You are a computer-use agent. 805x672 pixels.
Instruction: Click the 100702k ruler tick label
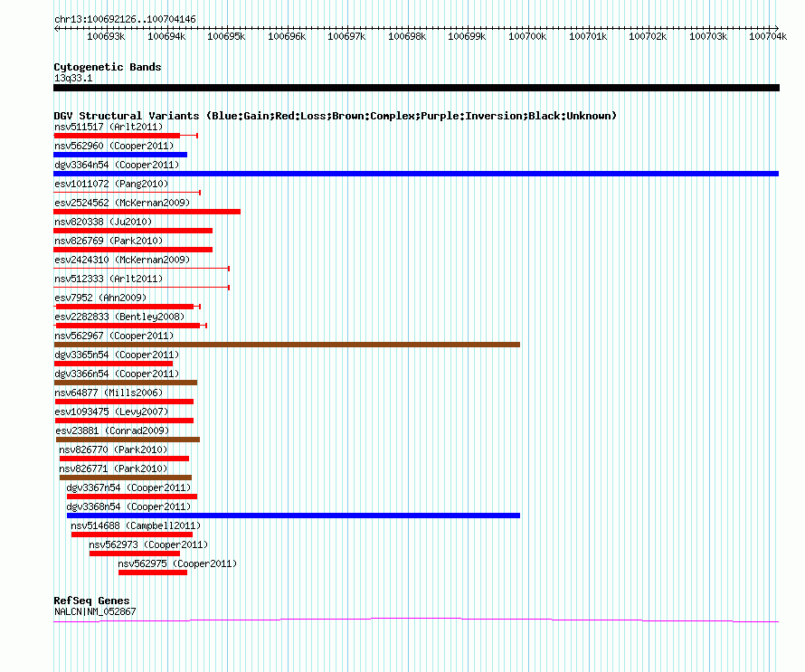648,36
